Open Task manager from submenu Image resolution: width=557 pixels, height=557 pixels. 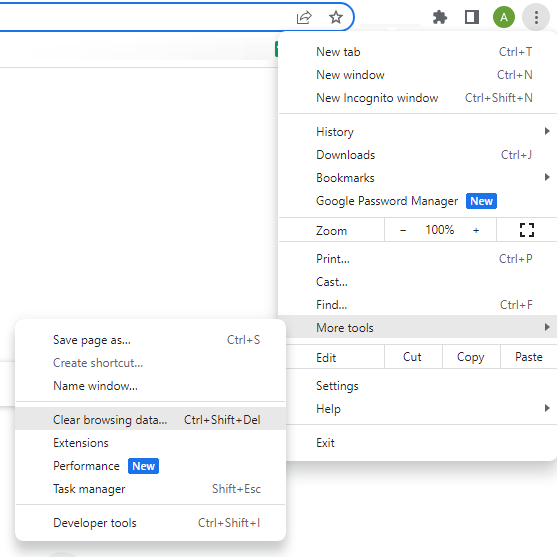click(150, 489)
